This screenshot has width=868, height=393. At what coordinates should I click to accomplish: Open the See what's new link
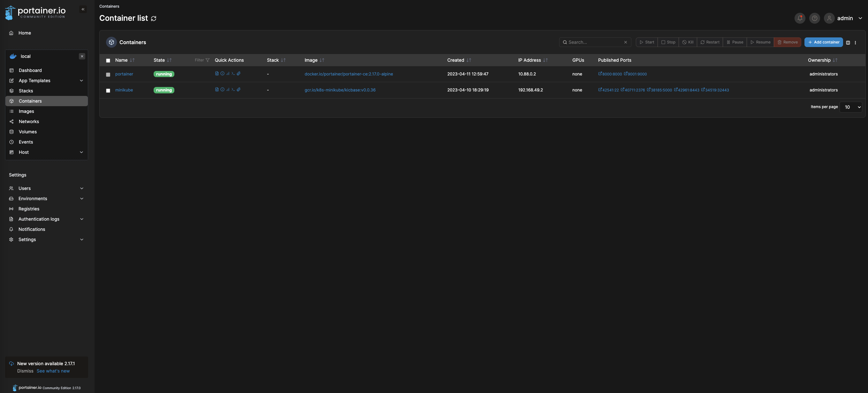pos(53,371)
